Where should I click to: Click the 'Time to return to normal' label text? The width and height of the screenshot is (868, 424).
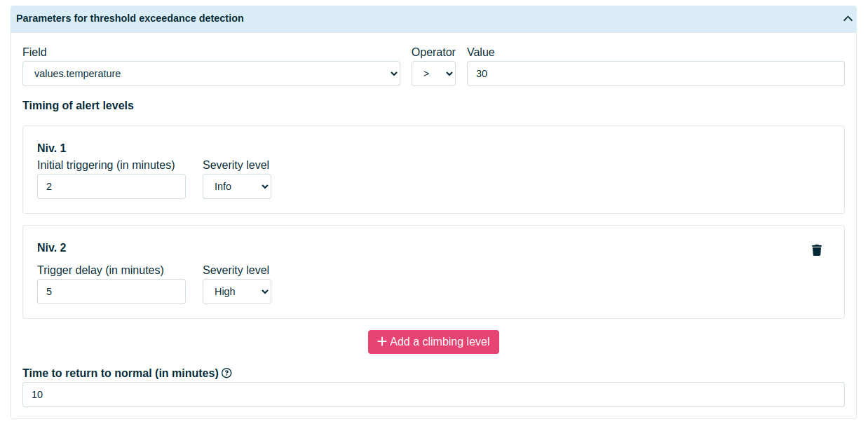120,373
